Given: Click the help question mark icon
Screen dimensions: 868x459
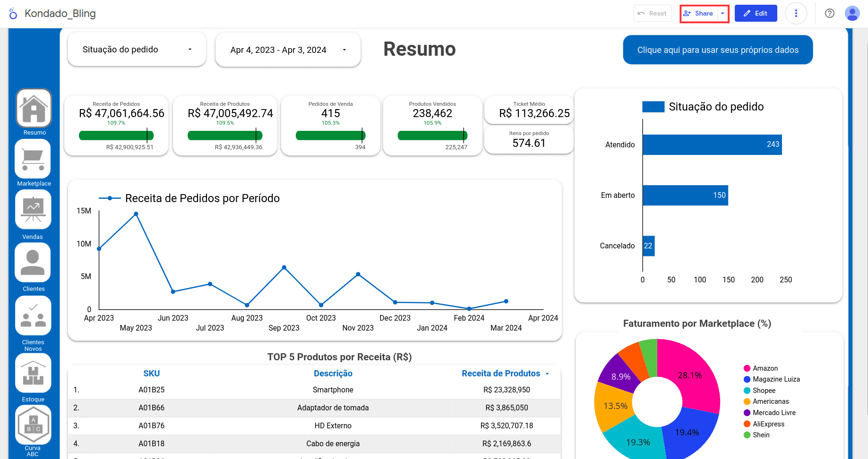Looking at the screenshot, I should (x=829, y=13).
